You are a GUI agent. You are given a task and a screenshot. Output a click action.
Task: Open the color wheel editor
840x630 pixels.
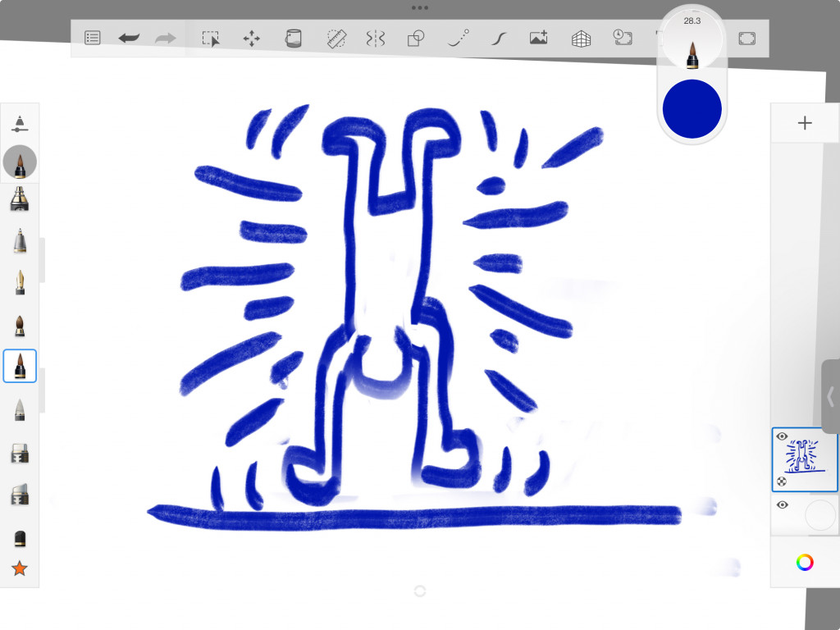(x=805, y=562)
